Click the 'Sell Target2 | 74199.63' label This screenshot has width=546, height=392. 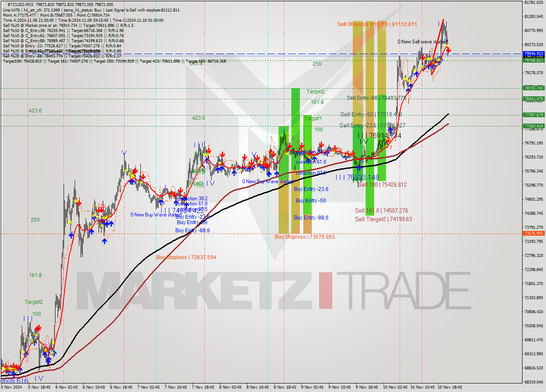[383, 219]
